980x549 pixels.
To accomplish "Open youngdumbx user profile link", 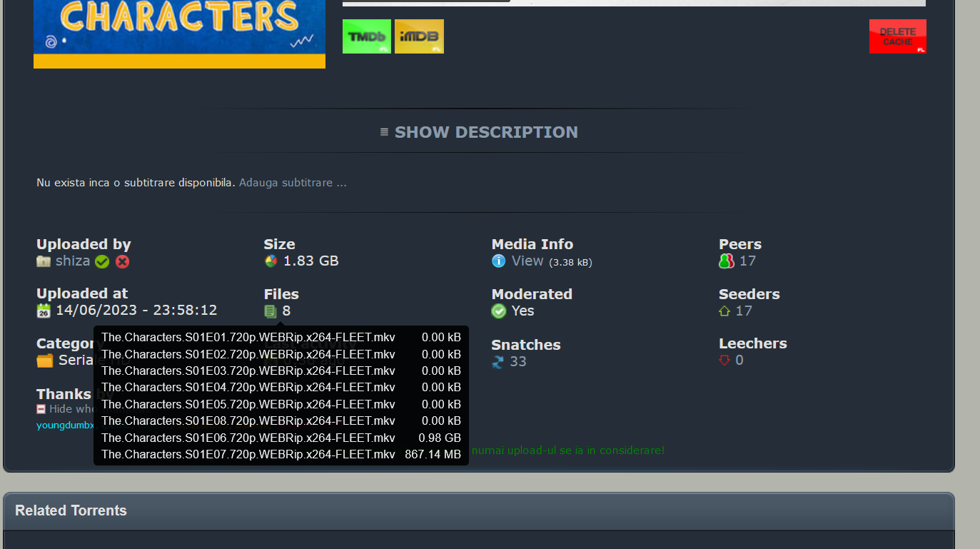I will [65, 425].
